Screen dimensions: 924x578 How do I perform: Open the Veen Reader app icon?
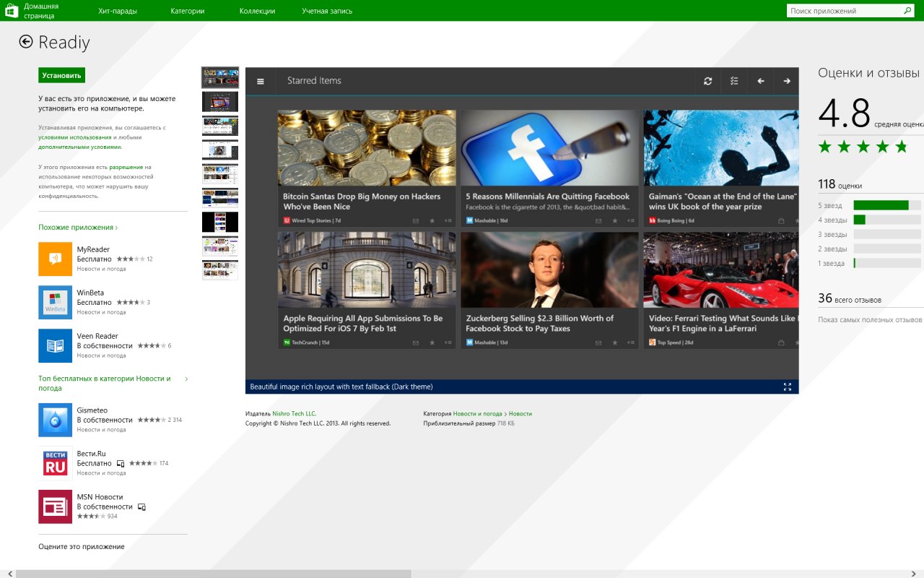coord(55,345)
